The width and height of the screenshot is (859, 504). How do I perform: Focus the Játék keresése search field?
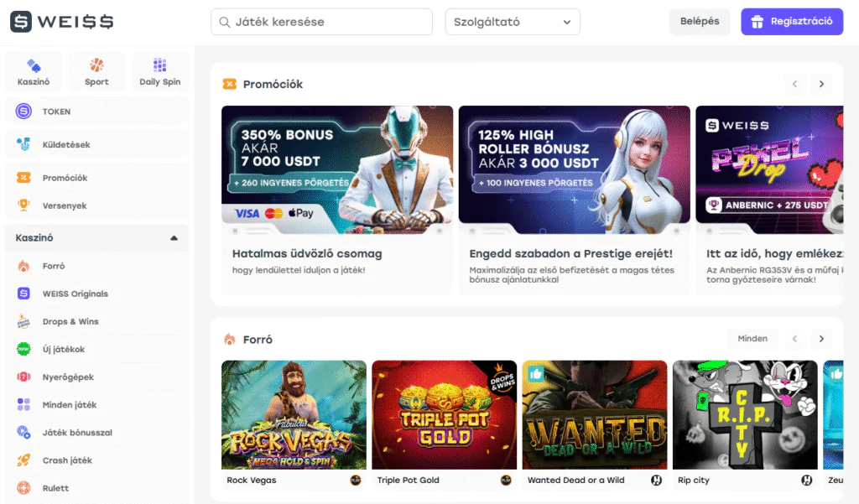[x=321, y=22]
